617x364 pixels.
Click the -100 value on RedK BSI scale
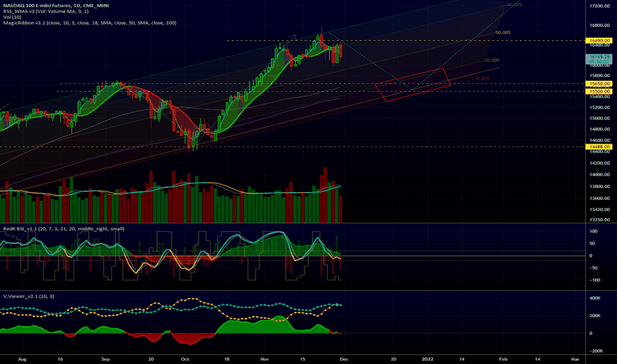point(594,281)
